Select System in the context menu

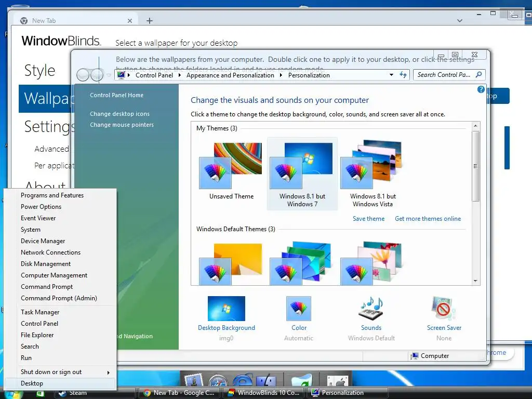pos(31,230)
